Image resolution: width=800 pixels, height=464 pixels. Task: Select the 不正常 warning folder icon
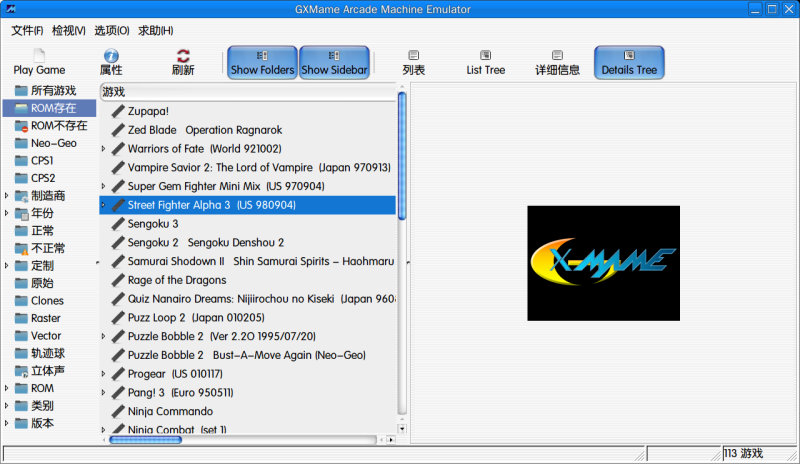[x=21, y=249]
